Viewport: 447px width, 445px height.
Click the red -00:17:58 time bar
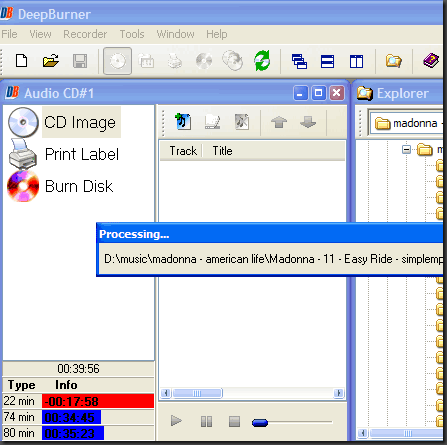98,401
